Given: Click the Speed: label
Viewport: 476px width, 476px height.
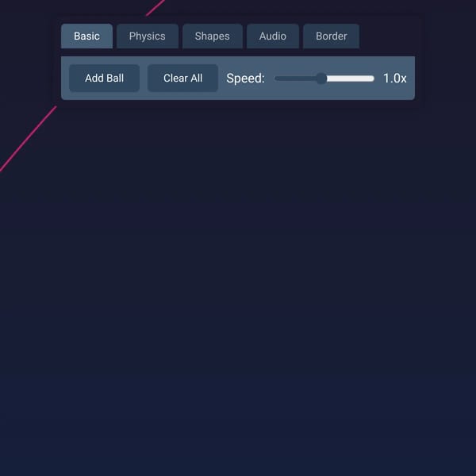Looking at the screenshot, I should pos(246,79).
